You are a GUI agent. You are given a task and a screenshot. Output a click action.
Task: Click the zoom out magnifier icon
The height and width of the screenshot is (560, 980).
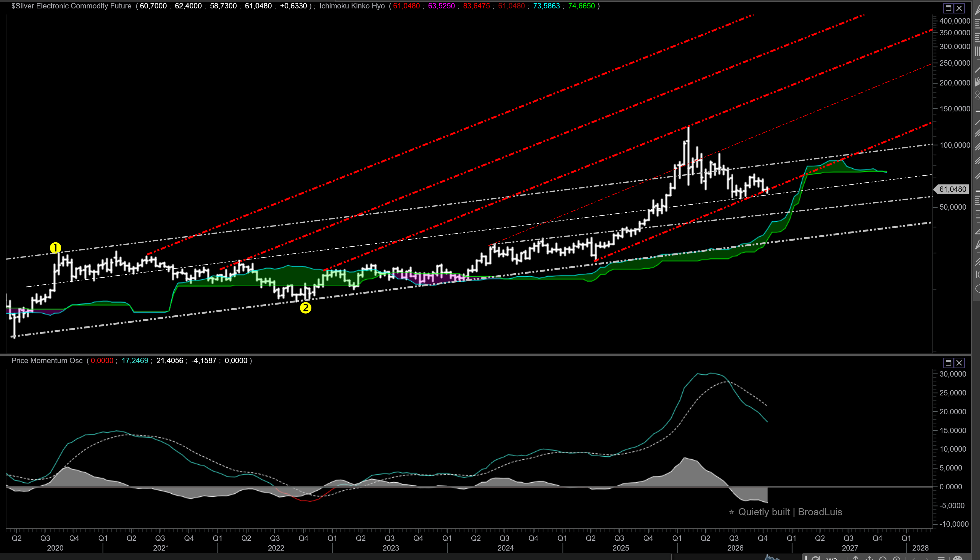(883, 558)
